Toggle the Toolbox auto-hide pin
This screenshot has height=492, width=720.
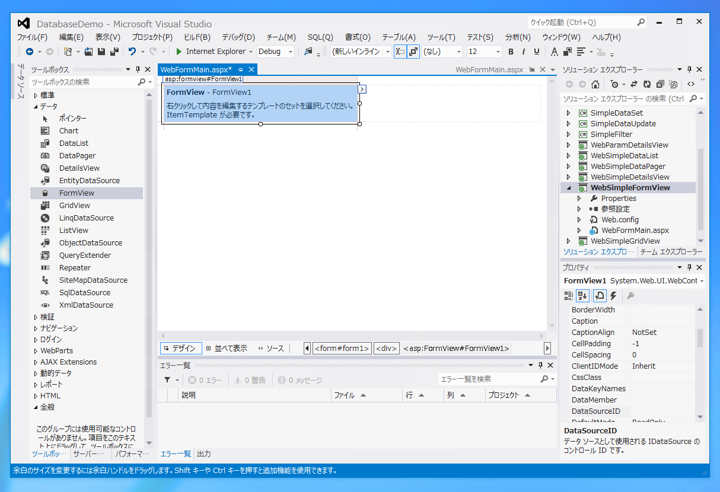[138, 69]
